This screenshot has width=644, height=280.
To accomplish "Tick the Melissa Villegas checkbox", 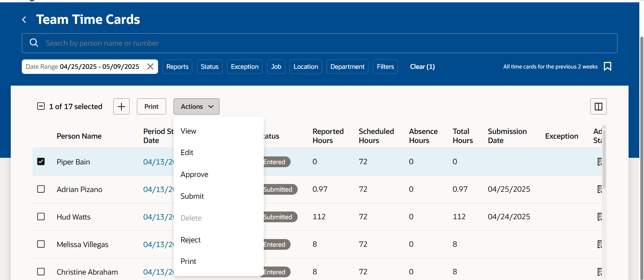I will tap(41, 244).
